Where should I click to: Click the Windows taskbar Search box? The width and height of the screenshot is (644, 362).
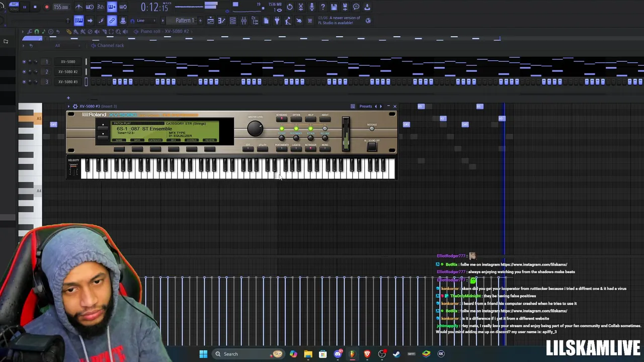pos(248,354)
